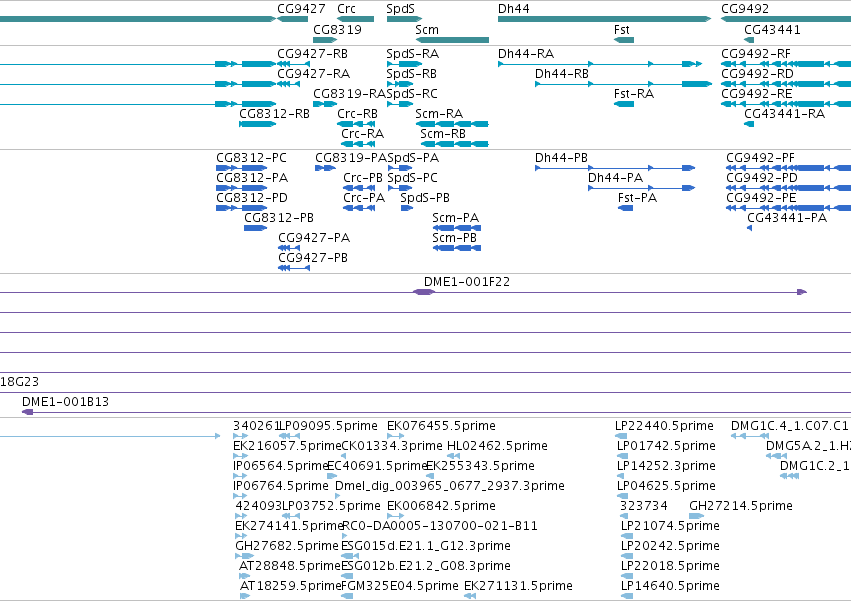Select transcript CG9492-RE
Image resolution: width=851 pixels, height=601 pixels.
[786, 104]
